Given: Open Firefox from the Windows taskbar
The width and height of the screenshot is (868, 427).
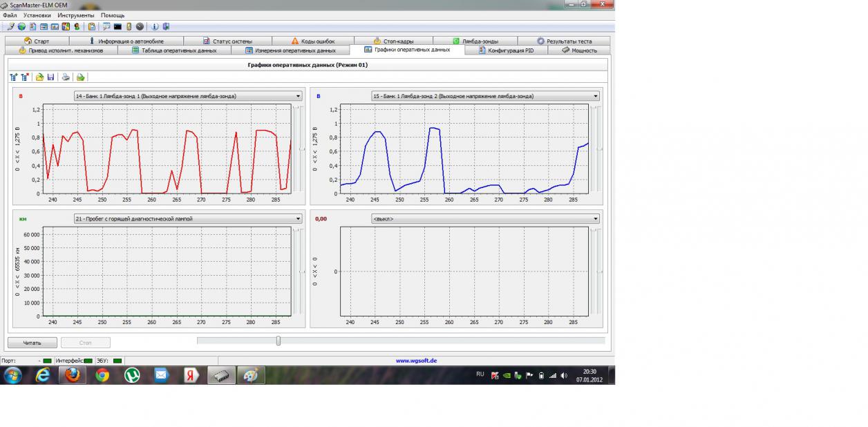Looking at the screenshot, I should 72,375.
